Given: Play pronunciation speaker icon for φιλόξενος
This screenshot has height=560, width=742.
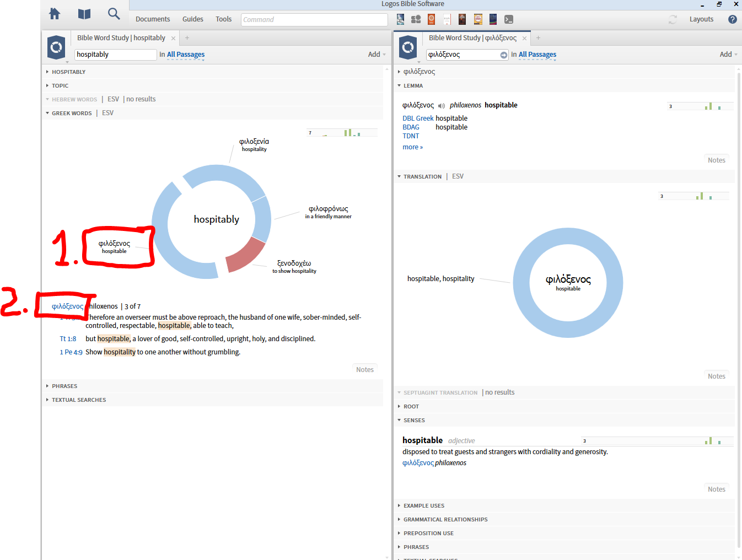Looking at the screenshot, I should click(441, 106).
